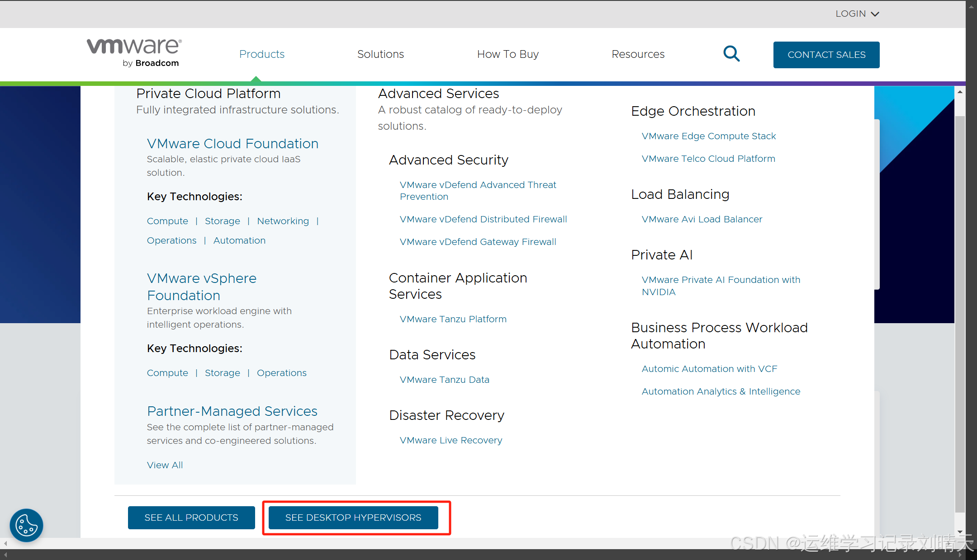The height and width of the screenshot is (560, 977).
Task: Open VMware Live Recovery link
Action: (x=451, y=440)
